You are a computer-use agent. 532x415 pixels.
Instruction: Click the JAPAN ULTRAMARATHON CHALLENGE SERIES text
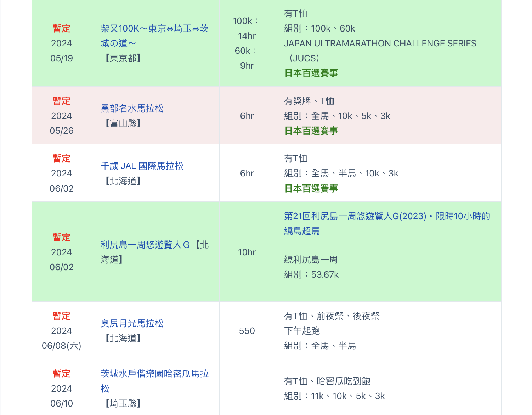point(380,43)
